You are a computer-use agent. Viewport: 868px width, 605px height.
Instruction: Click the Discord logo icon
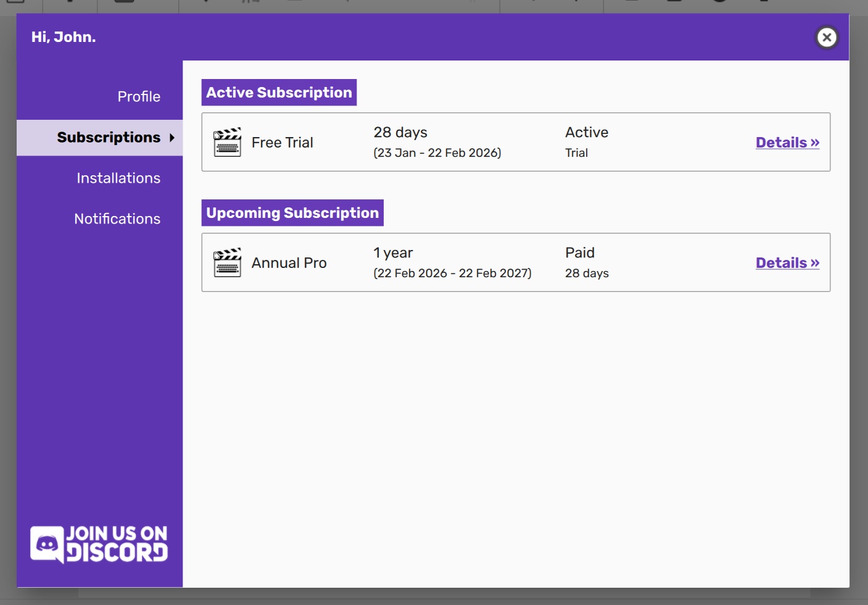[47, 544]
